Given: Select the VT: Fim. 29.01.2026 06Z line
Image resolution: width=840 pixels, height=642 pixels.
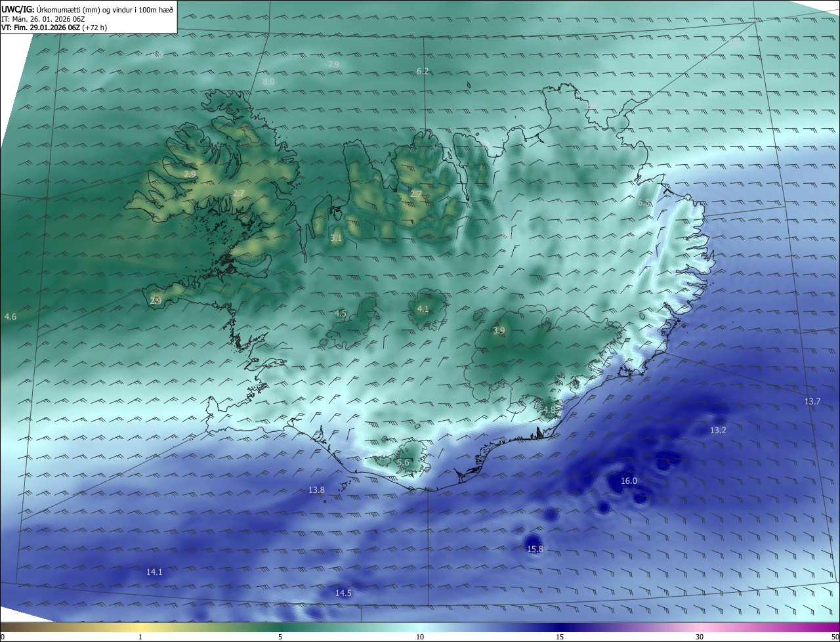Looking at the screenshot, I should 54,28.
